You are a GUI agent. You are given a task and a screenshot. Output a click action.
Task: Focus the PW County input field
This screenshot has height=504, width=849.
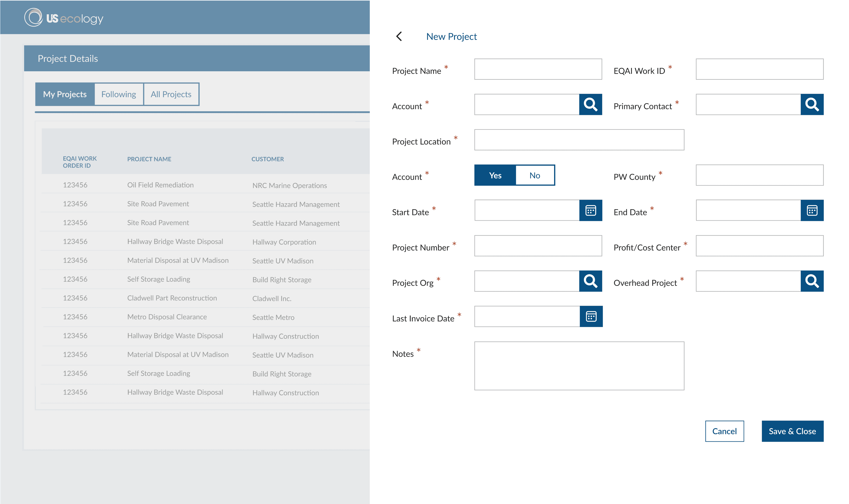tap(759, 175)
